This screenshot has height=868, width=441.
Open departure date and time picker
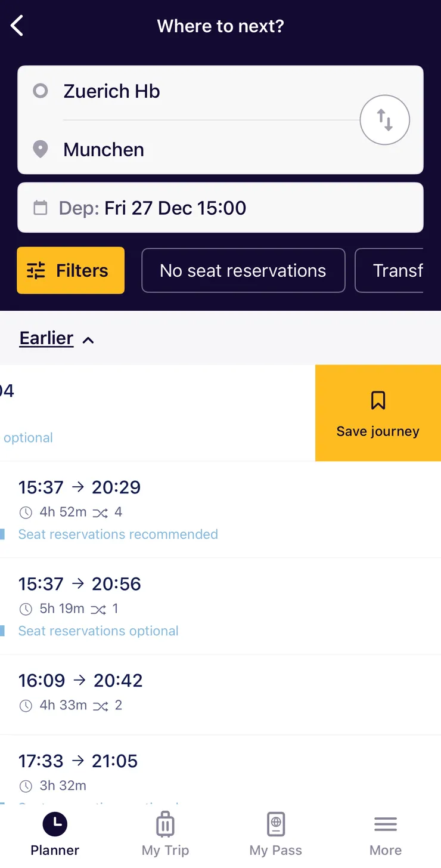[x=220, y=208]
